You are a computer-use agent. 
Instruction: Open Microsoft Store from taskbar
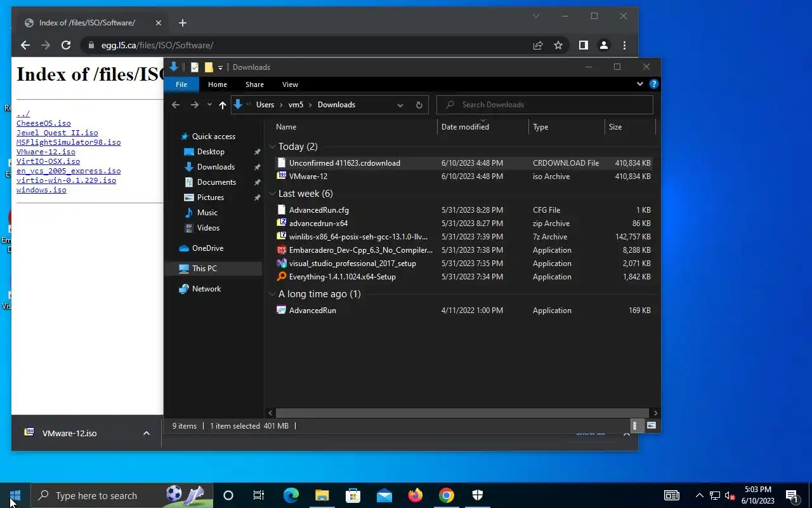(x=353, y=495)
